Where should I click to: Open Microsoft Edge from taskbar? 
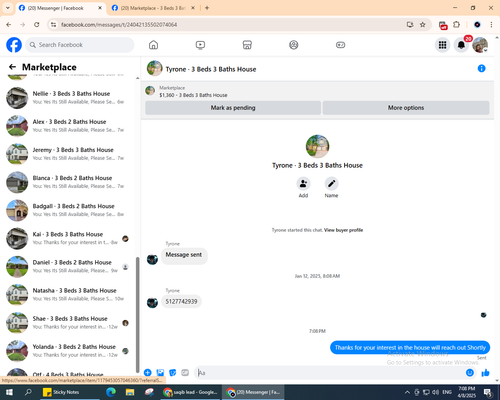[x=111, y=392]
